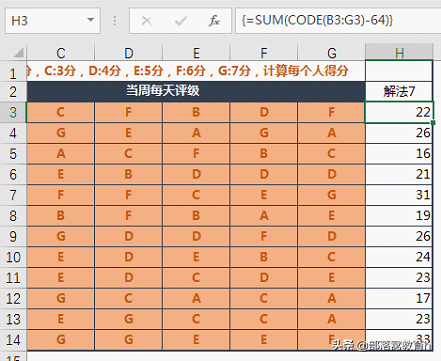
Task: Click cell F8 containing A
Action: (264, 216)
